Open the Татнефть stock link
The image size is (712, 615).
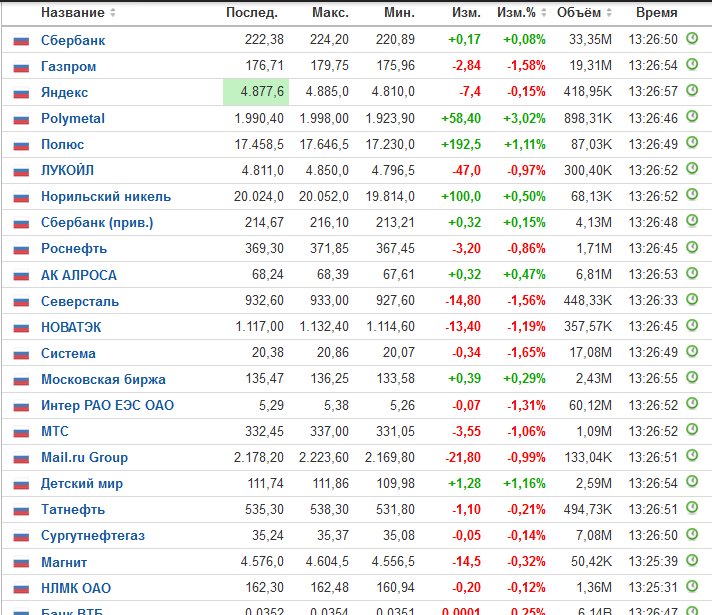73,510
